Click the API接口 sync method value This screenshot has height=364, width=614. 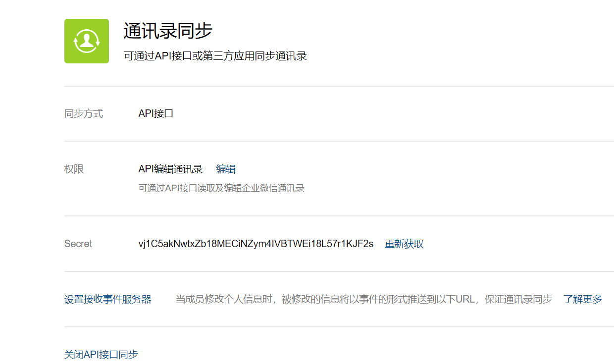coord(156,114)
